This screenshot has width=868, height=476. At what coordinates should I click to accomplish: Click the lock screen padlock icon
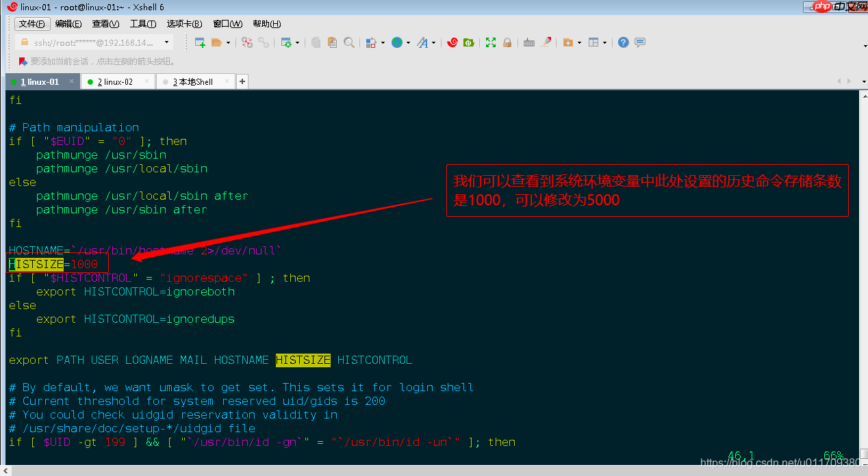(x=507, y=42)
